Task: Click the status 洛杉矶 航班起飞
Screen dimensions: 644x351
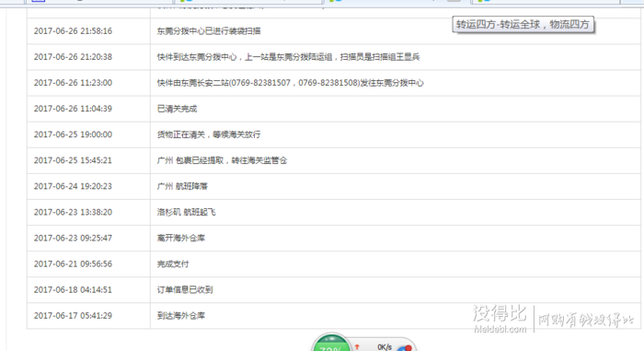Action: tap(186, 212)
